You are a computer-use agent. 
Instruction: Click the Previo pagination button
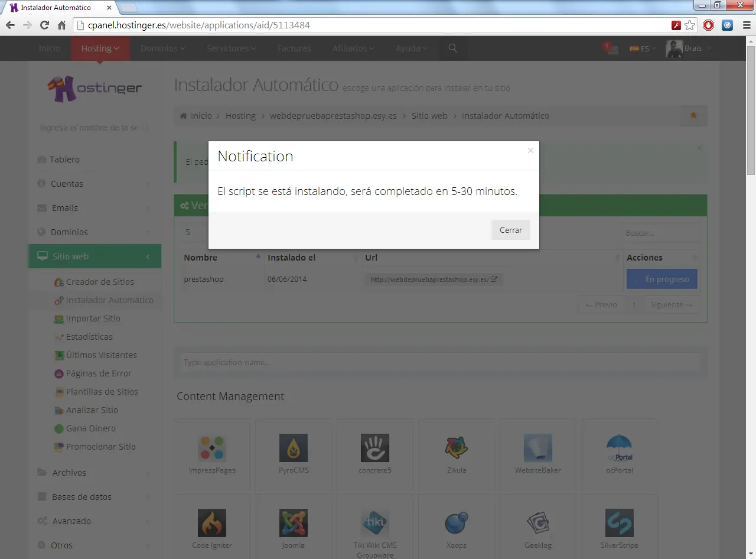(601, 305)
